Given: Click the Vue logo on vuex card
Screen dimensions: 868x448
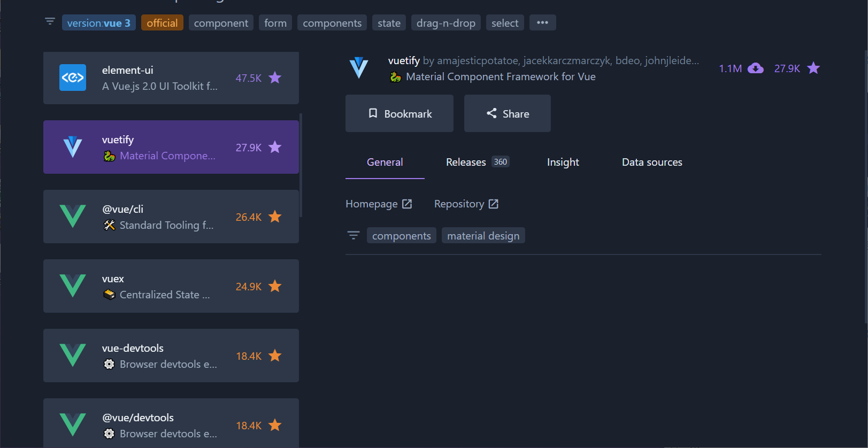Looking at the screenshot, I should pyautogui.click(x=73, y=286).
